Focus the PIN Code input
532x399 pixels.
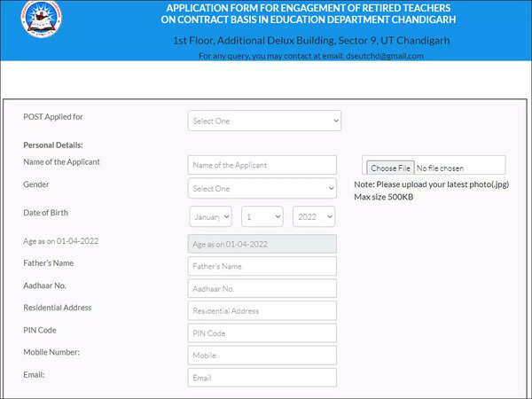(262, 333)
